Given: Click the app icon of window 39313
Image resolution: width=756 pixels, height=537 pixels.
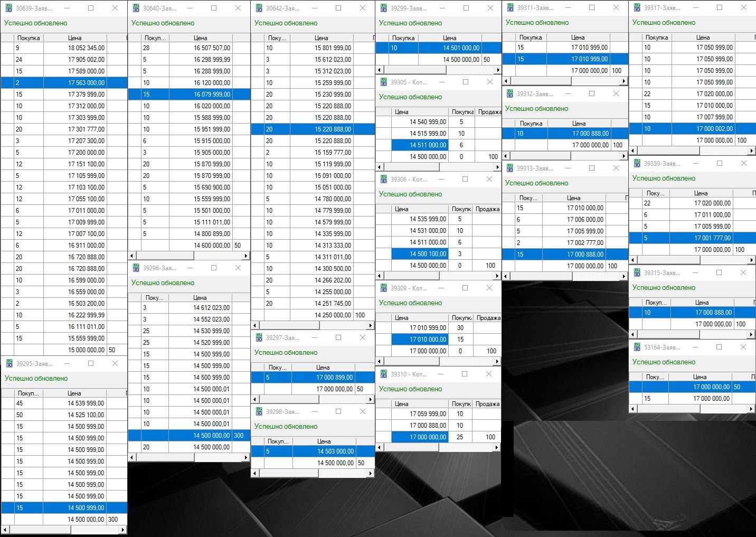Looking at the screenshot, I should click(509, 168).
